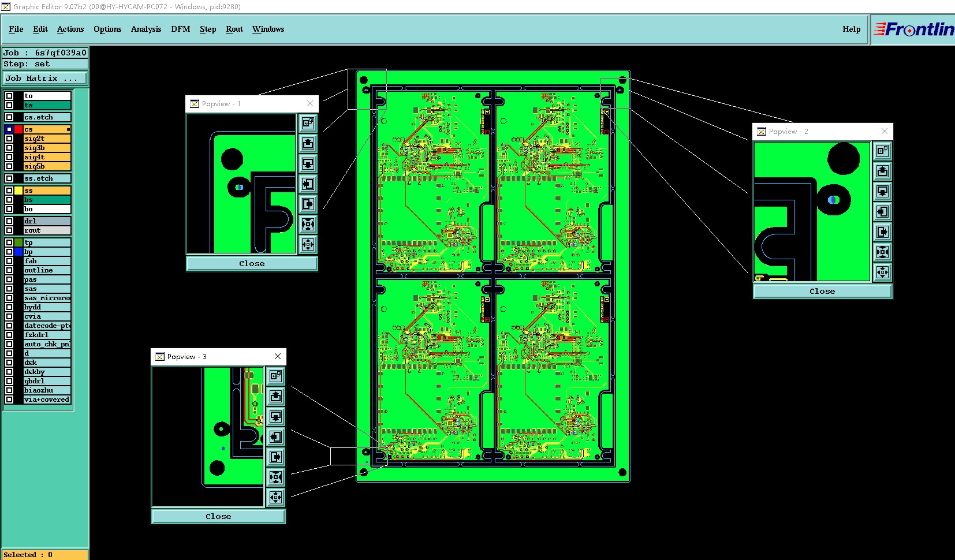Screen dimensions: 955x560
Task: Pan right using the Popview 1 right-arrow icon
Action: pyautogui.click(x=308, y=204)
